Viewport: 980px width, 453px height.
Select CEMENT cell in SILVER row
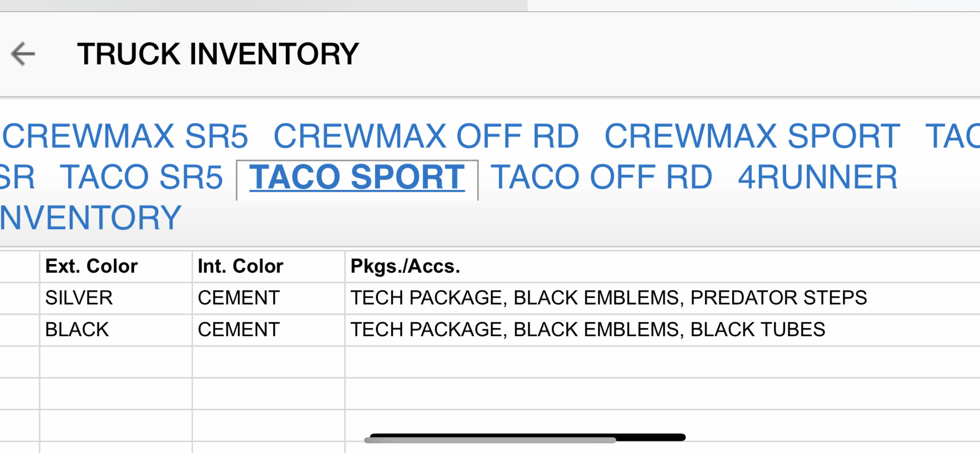click(x=268, y=298)
